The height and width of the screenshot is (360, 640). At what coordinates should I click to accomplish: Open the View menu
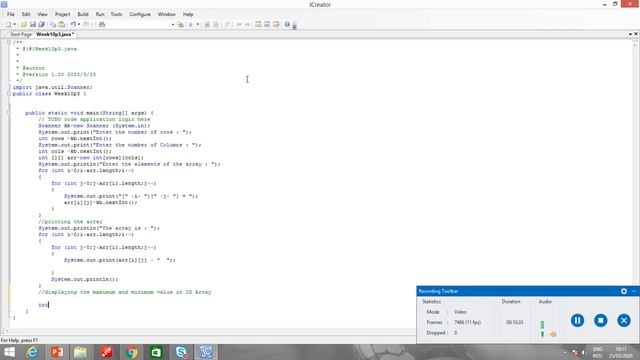tap(42, 14)
